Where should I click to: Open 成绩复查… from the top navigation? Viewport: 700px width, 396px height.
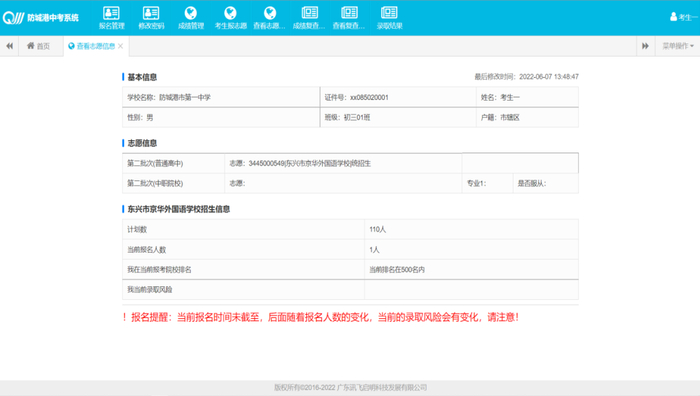309,18
